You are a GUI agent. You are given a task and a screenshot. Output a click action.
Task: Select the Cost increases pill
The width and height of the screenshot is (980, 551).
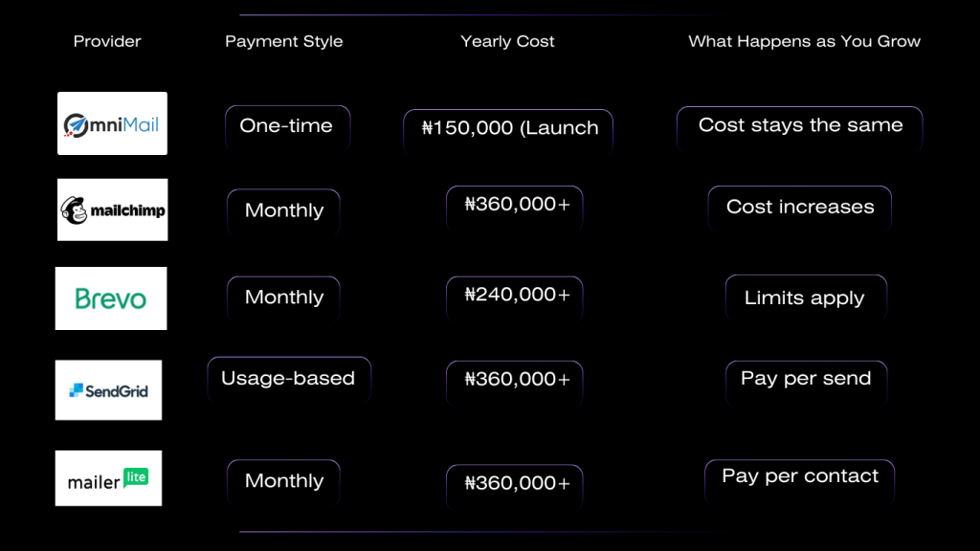pos(800,208)
